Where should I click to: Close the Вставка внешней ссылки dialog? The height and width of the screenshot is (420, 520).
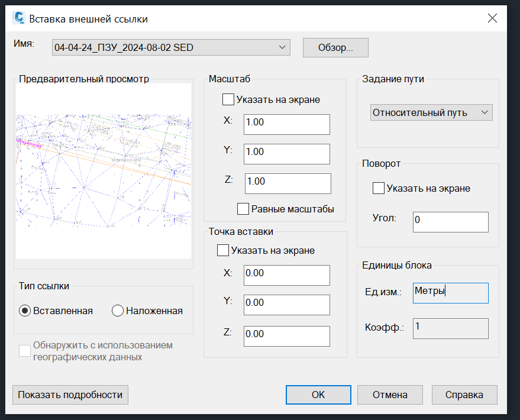click(492, 18)
